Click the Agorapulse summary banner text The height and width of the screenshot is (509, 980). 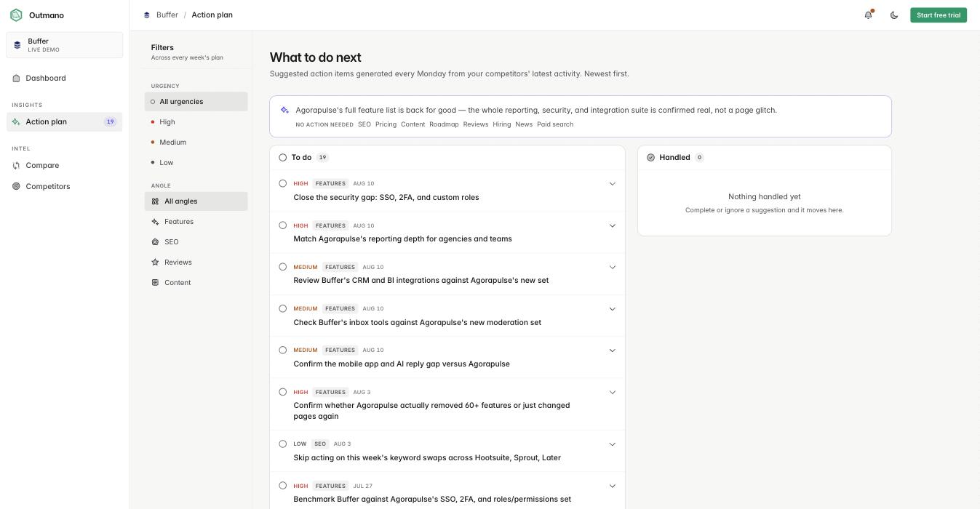click(536, 111)
